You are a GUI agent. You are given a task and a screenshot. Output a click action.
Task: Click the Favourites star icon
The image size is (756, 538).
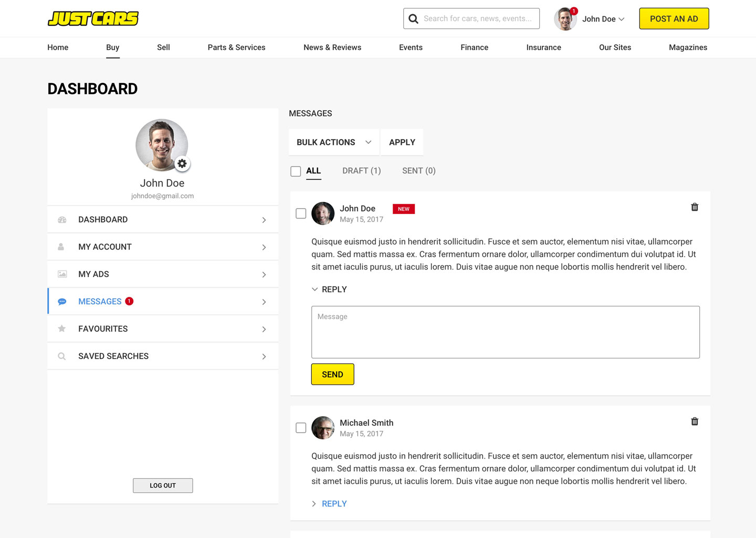62,329
